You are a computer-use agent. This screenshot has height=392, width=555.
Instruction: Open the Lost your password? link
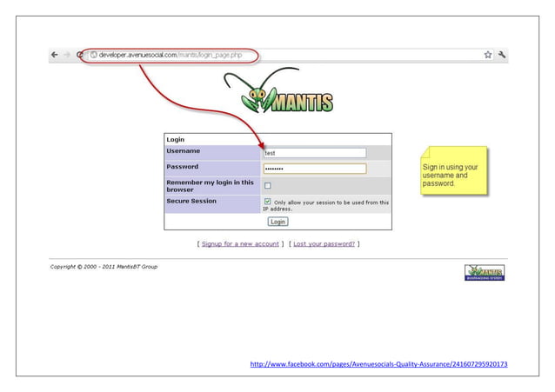point(324,243)
